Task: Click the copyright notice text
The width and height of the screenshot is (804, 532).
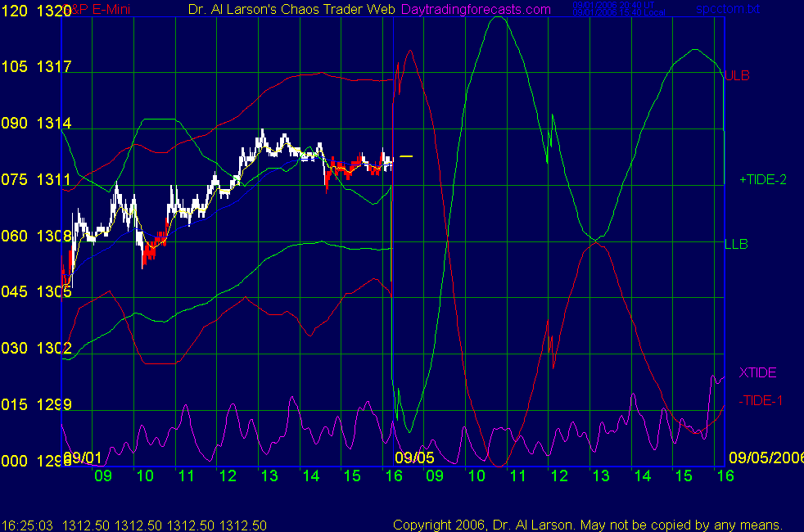Action: pos(588,525)
